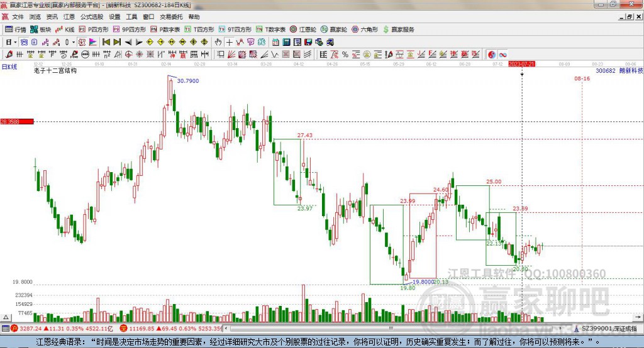Viewport: 644px width, 348px height.
Task: Jump to the last bar (green skip-forward arrow)
Action: (117, 42)
